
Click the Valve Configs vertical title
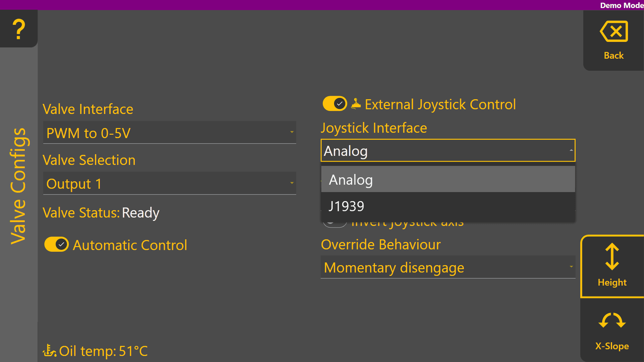click(18, 186)
